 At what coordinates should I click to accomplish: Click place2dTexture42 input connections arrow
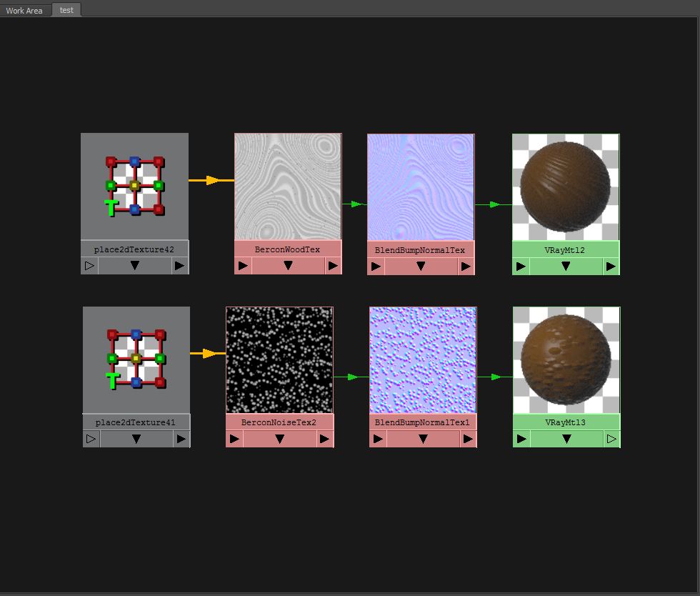(89, 266)
